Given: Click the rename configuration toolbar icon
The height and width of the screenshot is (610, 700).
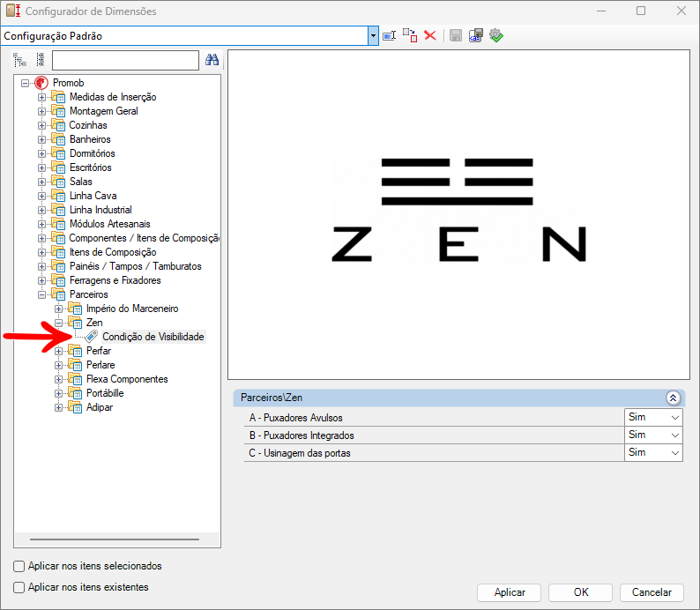Looking at the screenshot, I should tap(390, 35).
